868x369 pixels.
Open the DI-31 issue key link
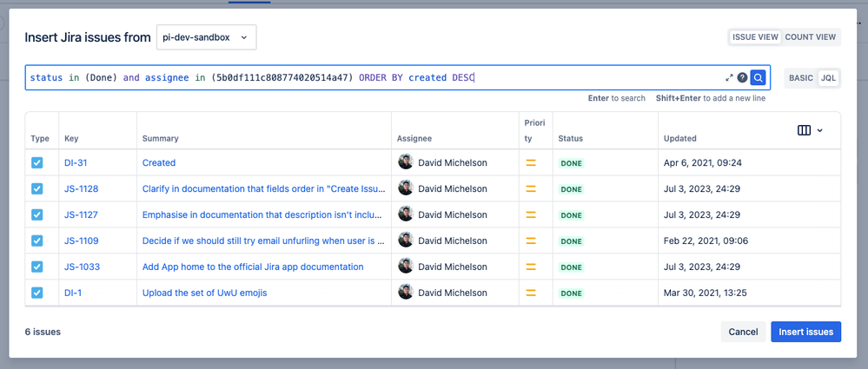pos(76,162)
